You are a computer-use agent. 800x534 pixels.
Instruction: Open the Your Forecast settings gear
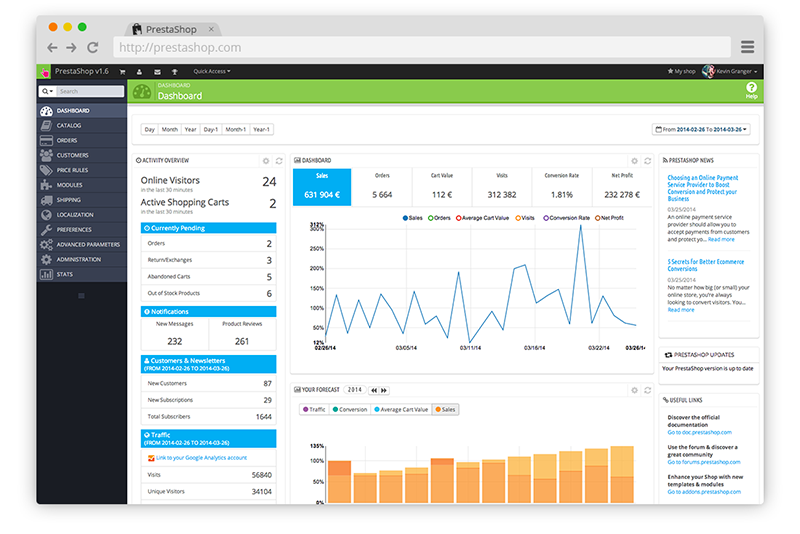click(634, 390)
